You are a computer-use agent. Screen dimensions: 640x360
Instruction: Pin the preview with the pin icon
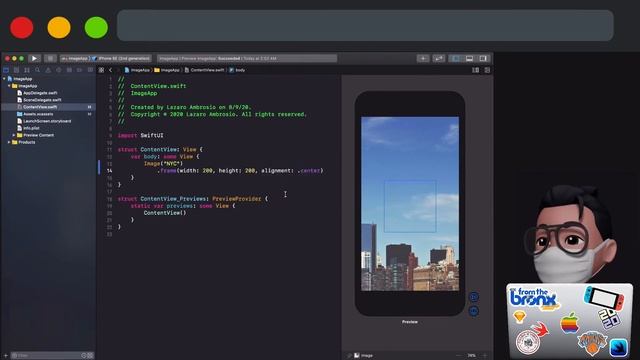pos(349,356)
